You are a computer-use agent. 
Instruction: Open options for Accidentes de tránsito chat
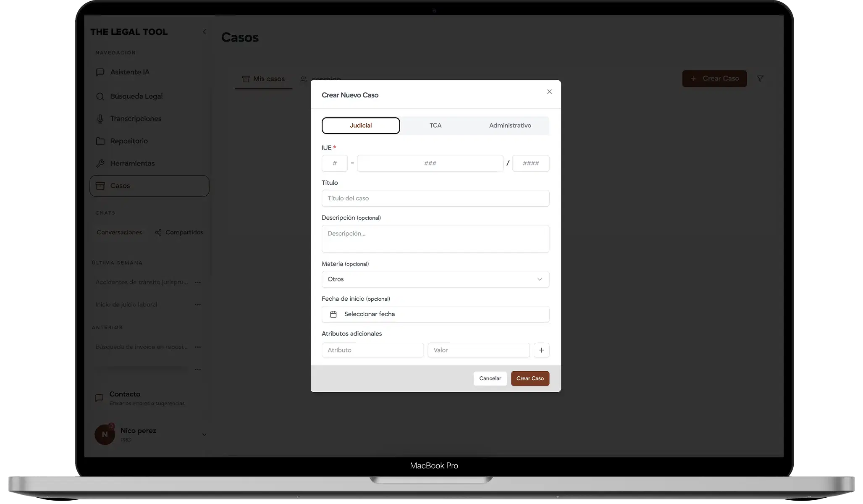tap(198, 282)
